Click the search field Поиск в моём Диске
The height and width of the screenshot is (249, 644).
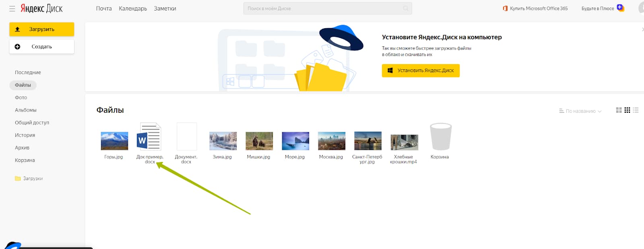(x=322, y=8)
